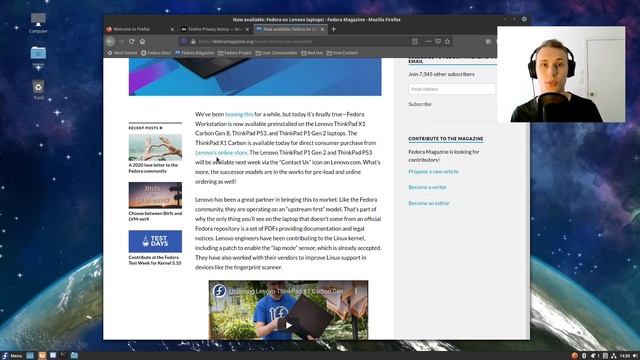The height and width of the screenshot is (360, 640).
Task: Close the Firefox Privacy Notice tab
Action: (247, 29)
